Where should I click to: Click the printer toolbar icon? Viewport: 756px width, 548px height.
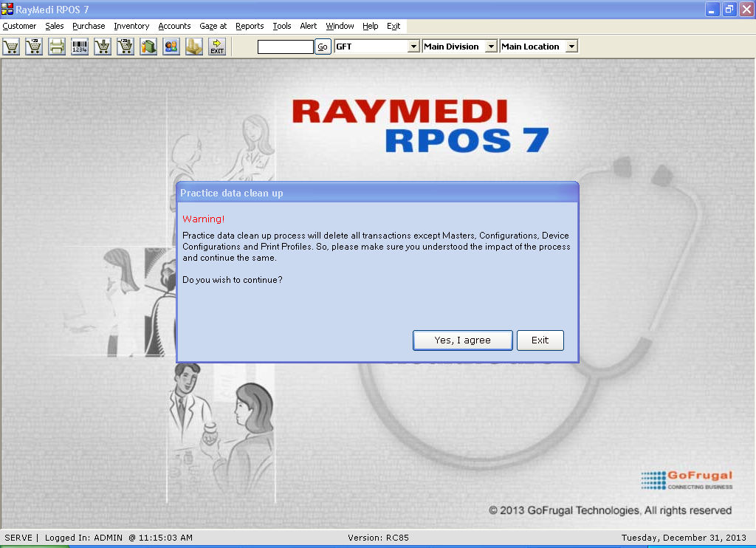57,47
